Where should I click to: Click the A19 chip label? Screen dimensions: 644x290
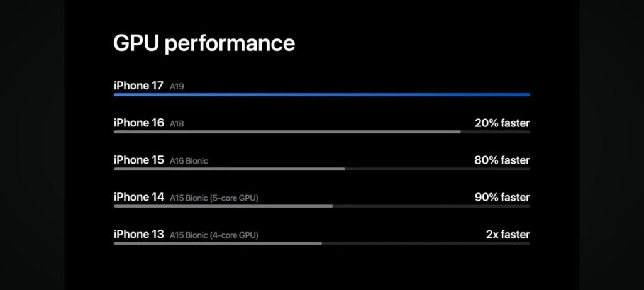pyautogui.click(x=177, y=87)
